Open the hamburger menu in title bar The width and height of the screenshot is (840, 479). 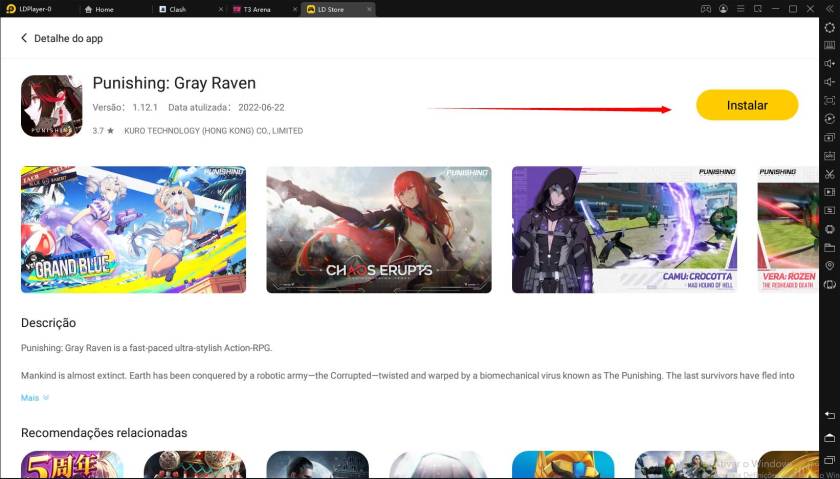click(x=740, y=9)
